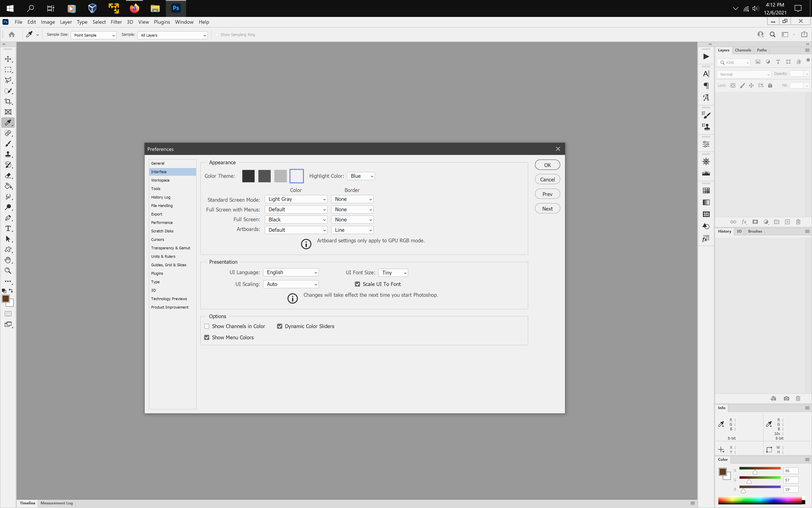The width and height of the screenshot is (812, 508).
Task: Click the G value field in Color panel
Action: pyautogui.click(x=790, y=480)
